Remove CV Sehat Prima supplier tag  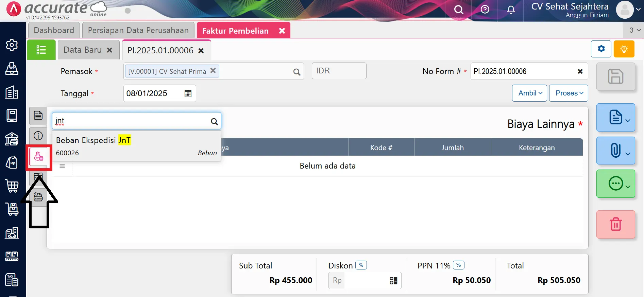click(x=213, y=71)
